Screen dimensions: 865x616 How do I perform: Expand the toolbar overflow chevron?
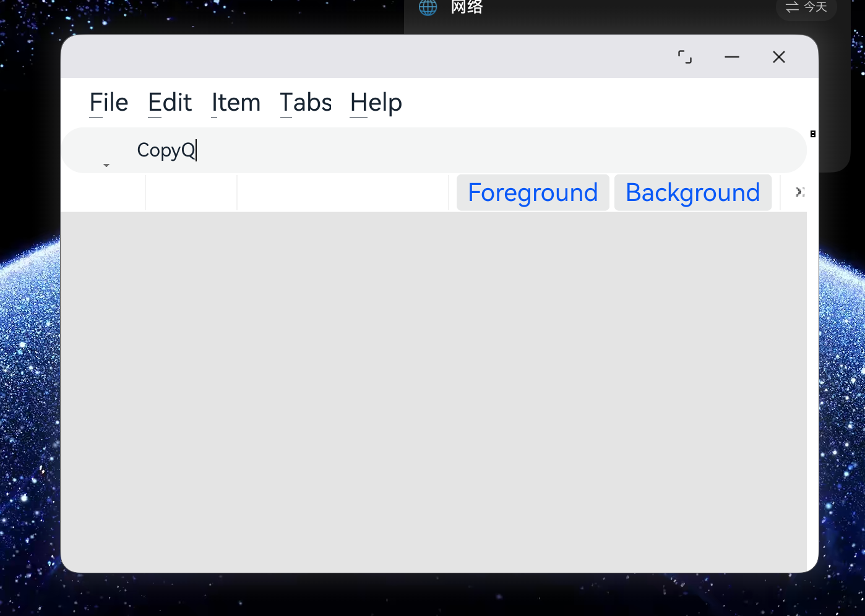point(799,192)
